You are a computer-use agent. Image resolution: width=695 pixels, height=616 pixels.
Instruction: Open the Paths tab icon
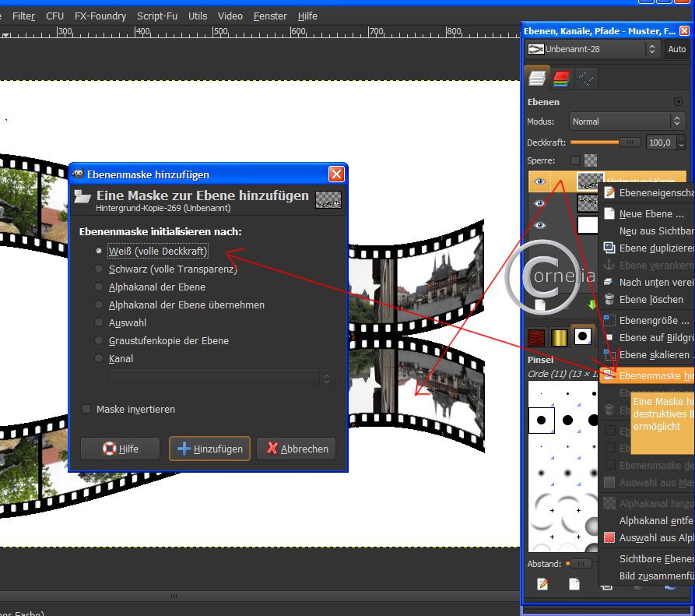pos(585,77)
